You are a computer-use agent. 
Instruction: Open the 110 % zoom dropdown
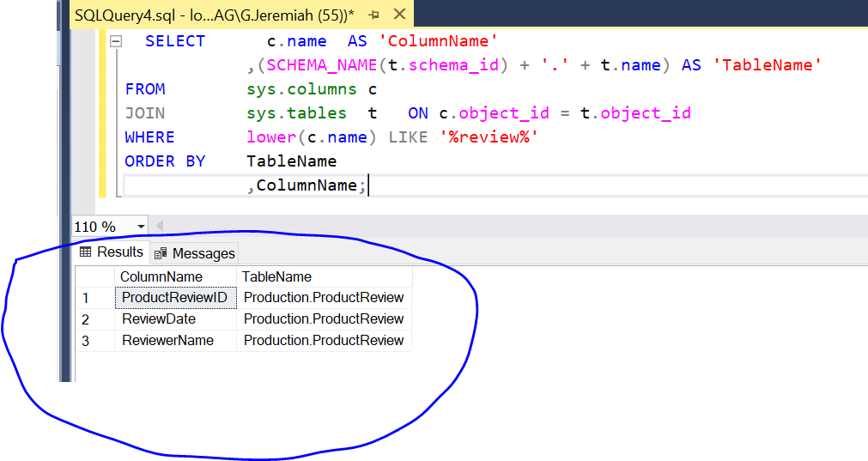(141, 227)
